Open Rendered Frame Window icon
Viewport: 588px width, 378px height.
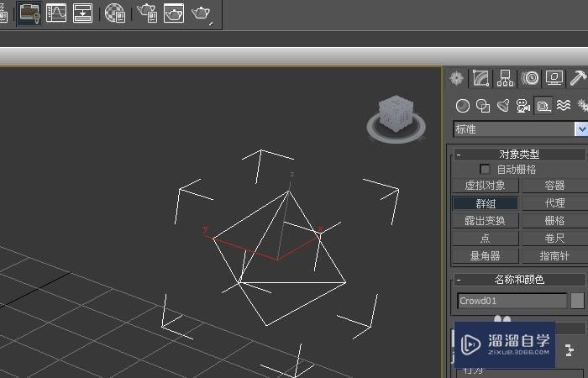[174, 13]
